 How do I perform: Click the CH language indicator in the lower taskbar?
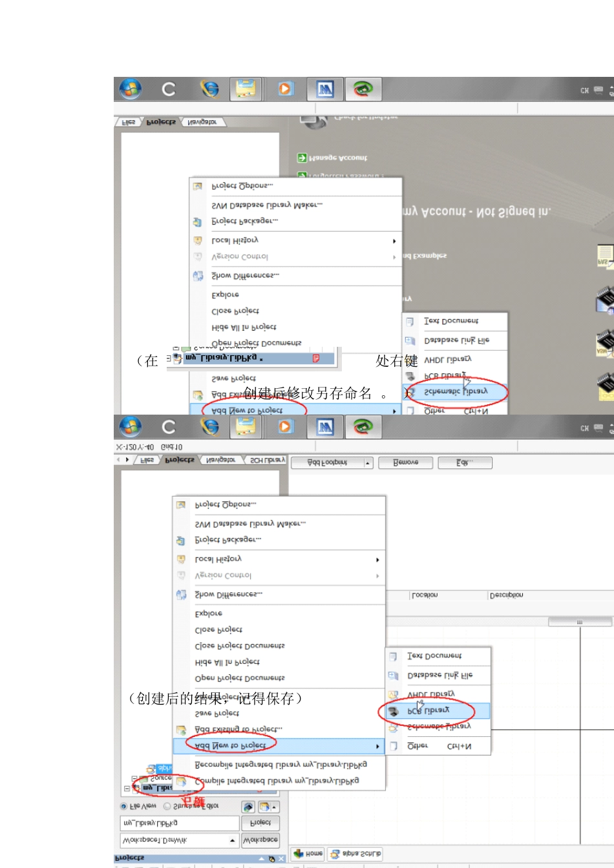tap(584, 428)
